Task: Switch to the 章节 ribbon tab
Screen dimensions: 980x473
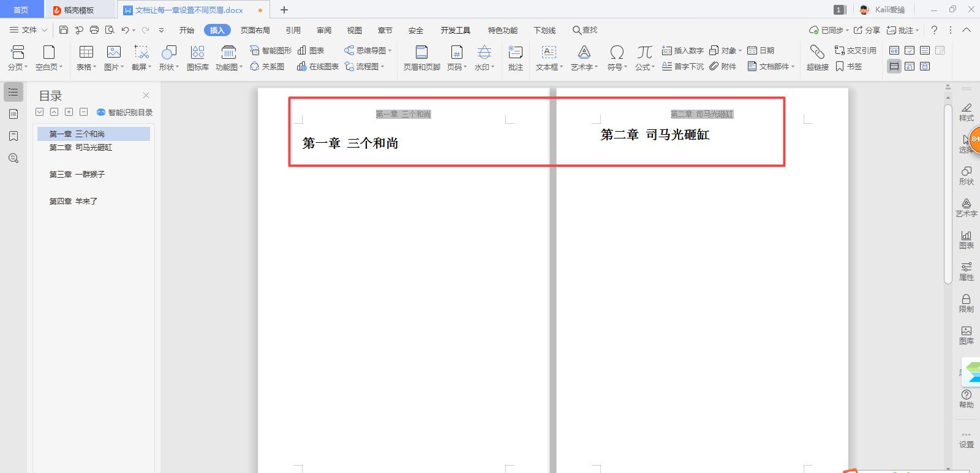Action: [385, 30]
